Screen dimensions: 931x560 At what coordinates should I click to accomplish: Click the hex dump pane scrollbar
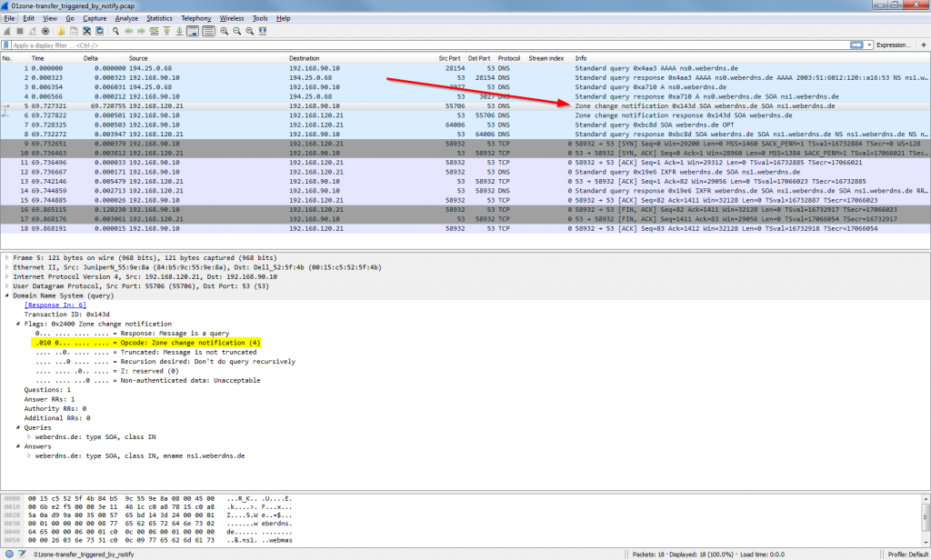coord(925,518)
